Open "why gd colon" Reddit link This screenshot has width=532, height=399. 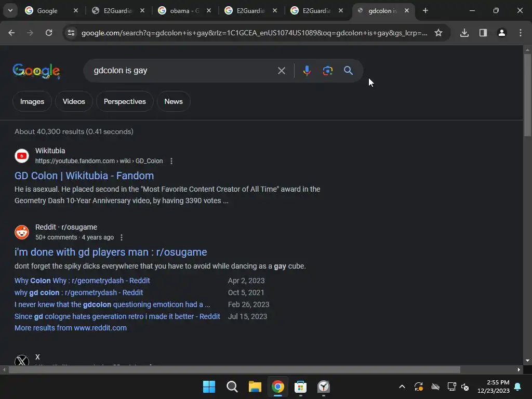pos(79,292)
